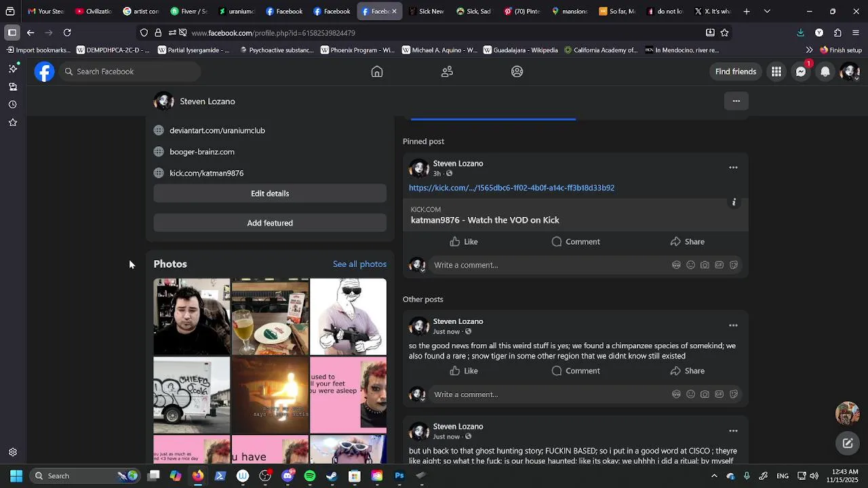Click the browser address bar URL
Screen dimensions: 868x488
273,33
